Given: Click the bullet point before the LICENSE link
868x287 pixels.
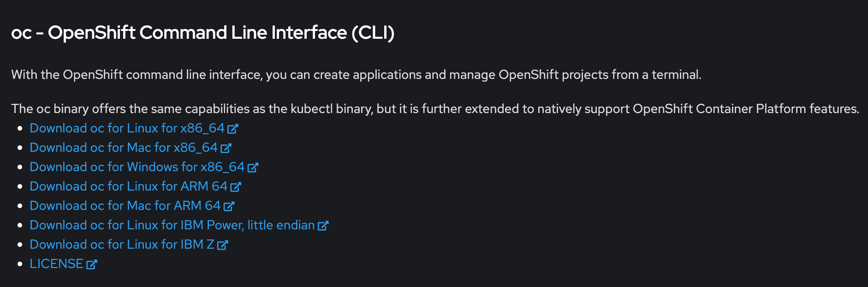Looking at the screenshot, I should click(x=20, y=264).
